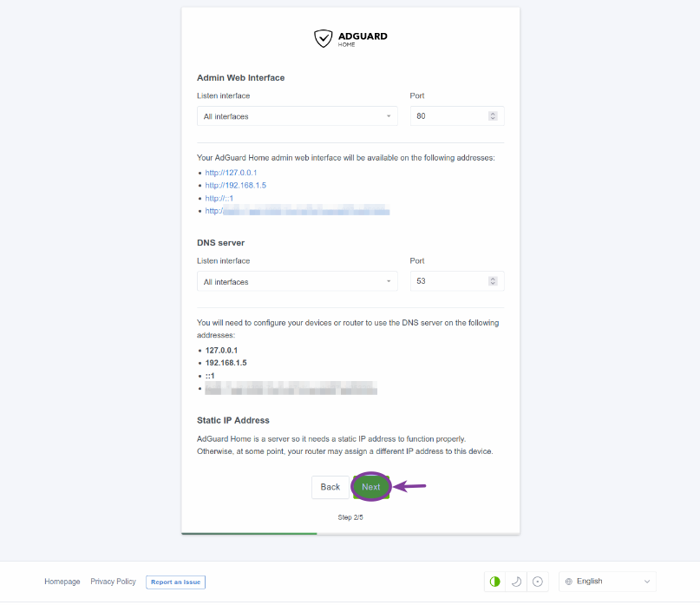This screenshot has height=605, width=700.
Task: Activate dark mode in the theme switcher
Action: tap(517, 581)
